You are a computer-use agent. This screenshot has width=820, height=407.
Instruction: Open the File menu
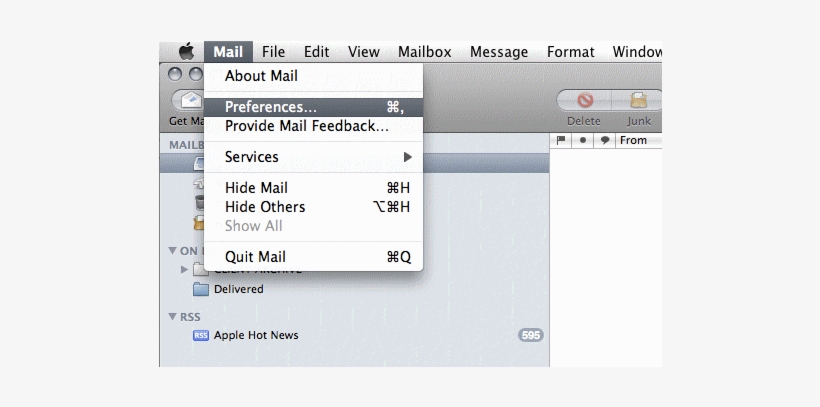[x=274, y=52]
